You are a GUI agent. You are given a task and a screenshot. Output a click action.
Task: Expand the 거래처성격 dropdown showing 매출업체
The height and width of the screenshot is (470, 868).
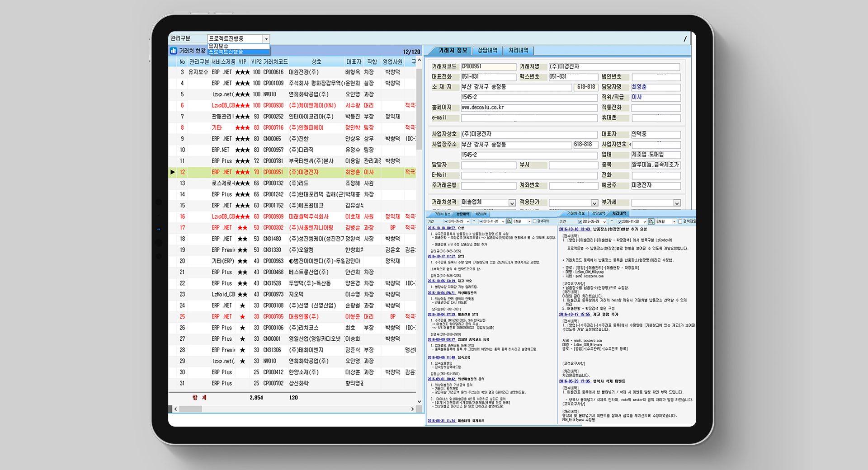[x=512, y=203]
